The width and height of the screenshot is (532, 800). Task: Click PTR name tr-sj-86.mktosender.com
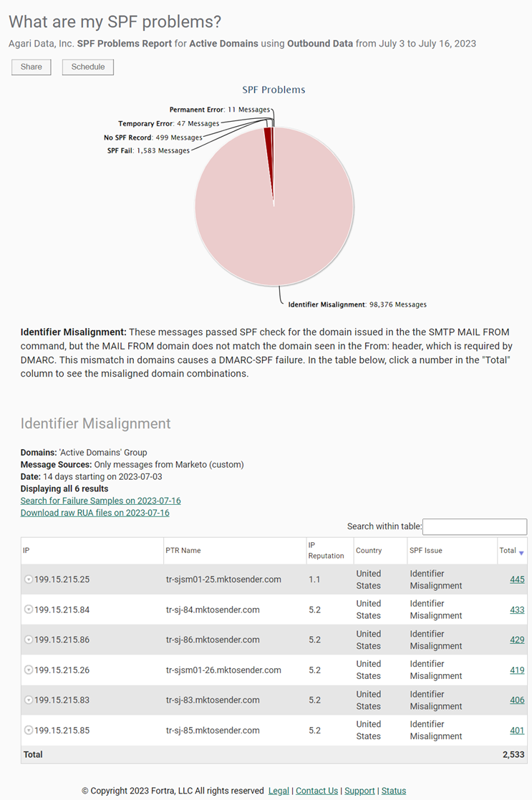coord(213,640)
